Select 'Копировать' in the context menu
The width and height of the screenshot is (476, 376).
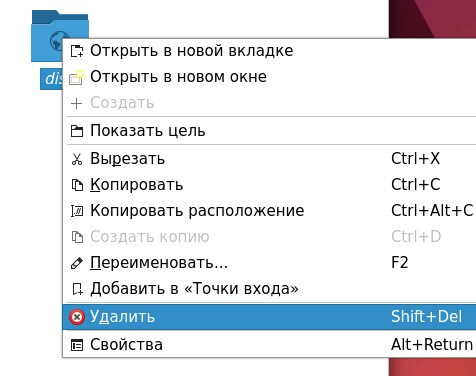[x=269, y=185]
